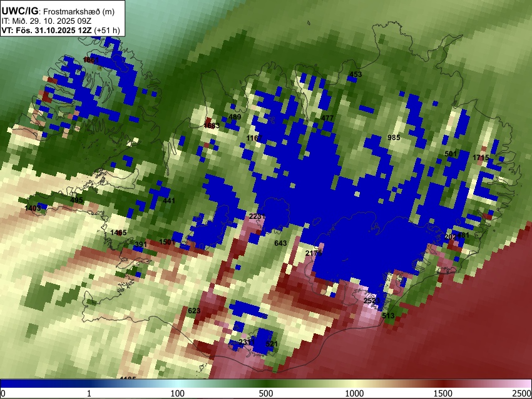
Task: Click the legend scale label '1000'
Action: pos(354,393)
